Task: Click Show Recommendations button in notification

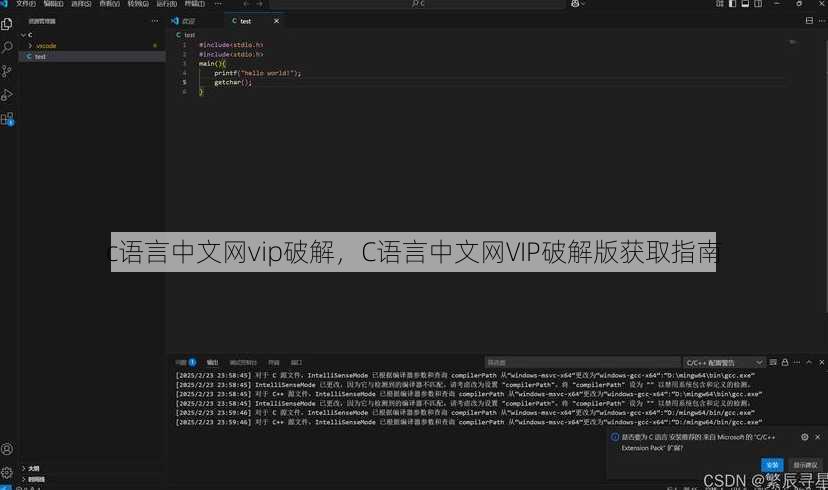Action: 805,465
